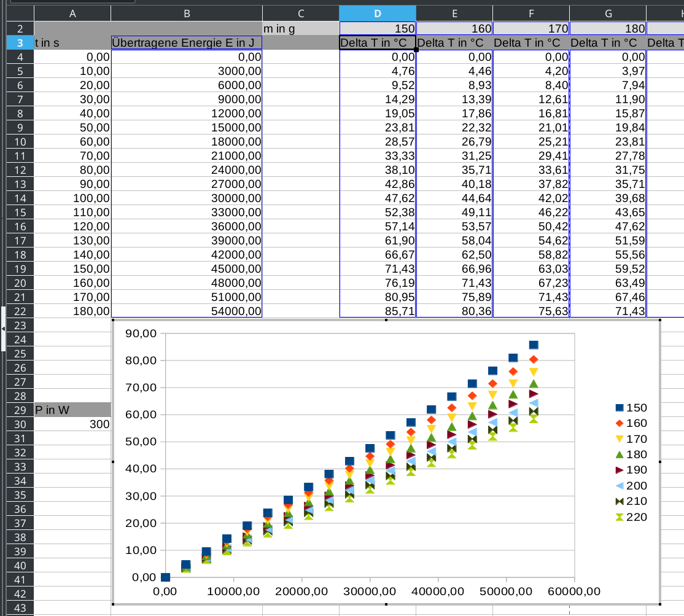Viewport: 684px width, 616px height.
Task: Select 'Delta T in °C' cell in column D
Action: coord(378,43)
